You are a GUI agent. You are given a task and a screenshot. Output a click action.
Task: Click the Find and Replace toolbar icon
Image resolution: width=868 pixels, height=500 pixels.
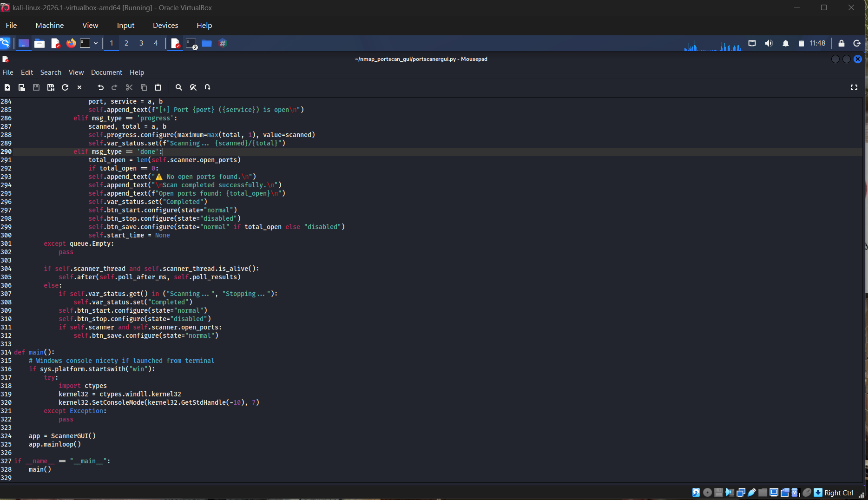(193, 87)
